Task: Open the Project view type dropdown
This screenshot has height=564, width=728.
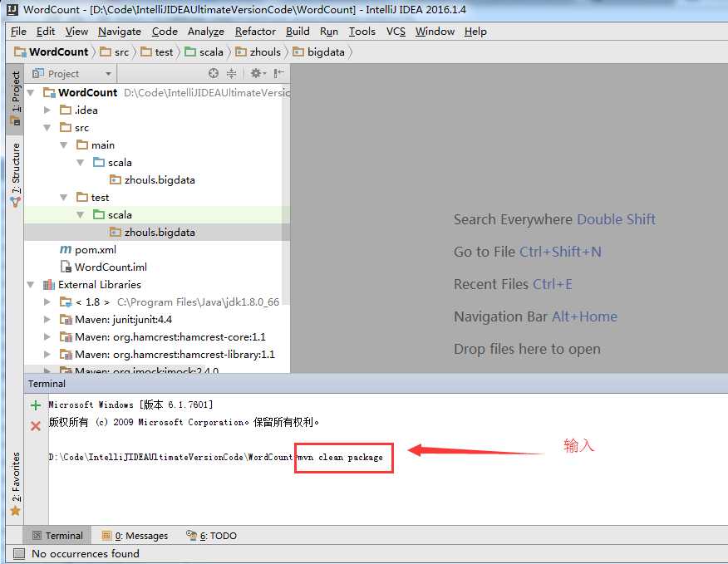Action: (x=108, y=74)
